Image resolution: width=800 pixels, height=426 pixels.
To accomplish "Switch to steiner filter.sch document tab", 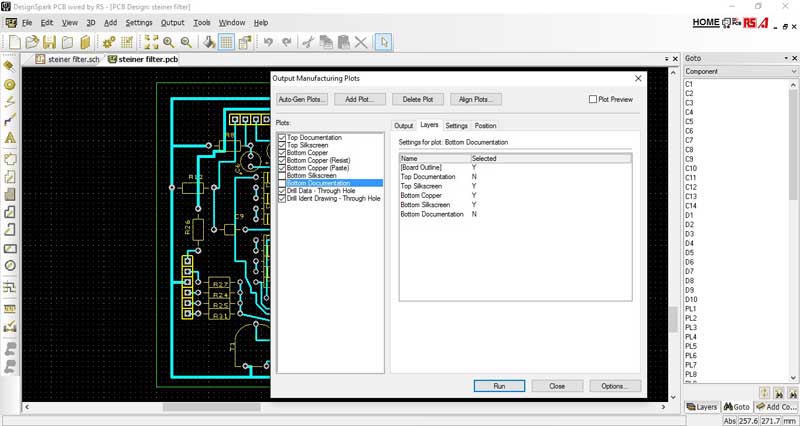I will point(68,60).
